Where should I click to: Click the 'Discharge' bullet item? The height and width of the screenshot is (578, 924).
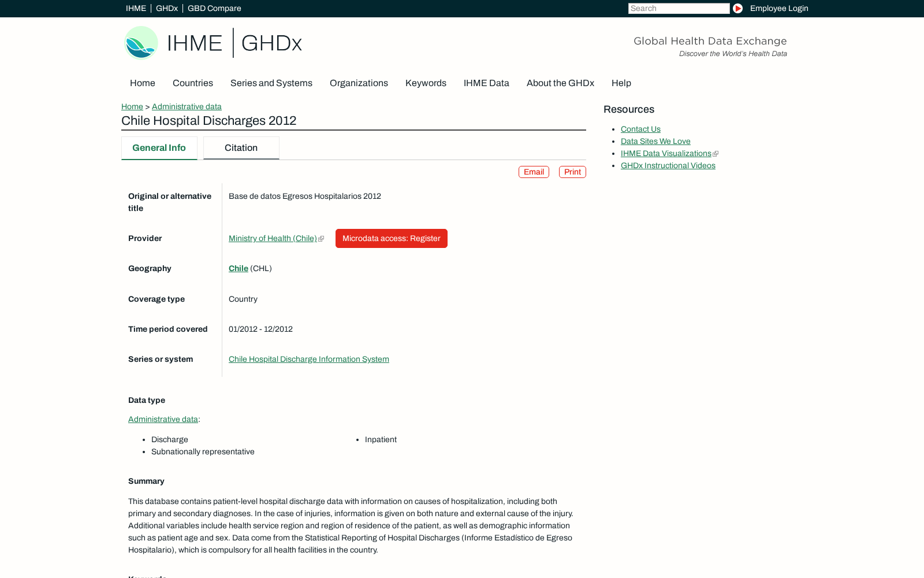tap(170, 440)
